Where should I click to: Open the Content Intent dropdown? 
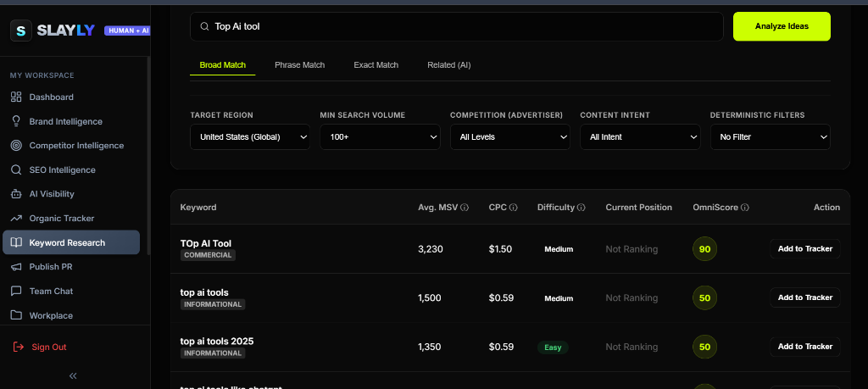(640, 136)
